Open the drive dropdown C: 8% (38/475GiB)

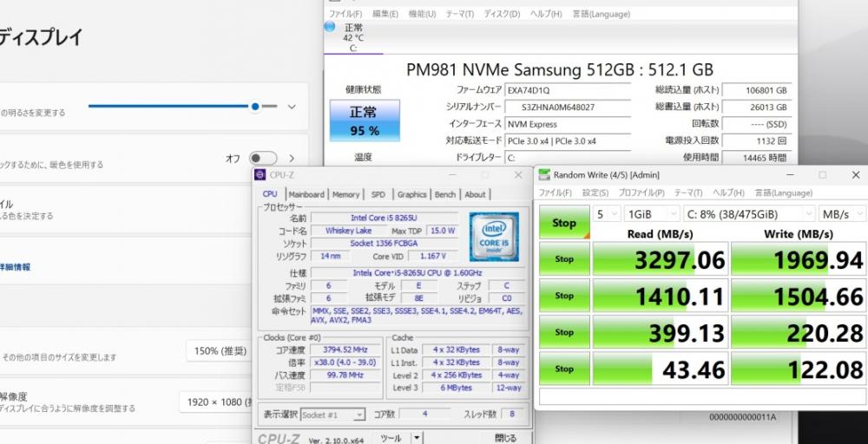coord(749,214)
